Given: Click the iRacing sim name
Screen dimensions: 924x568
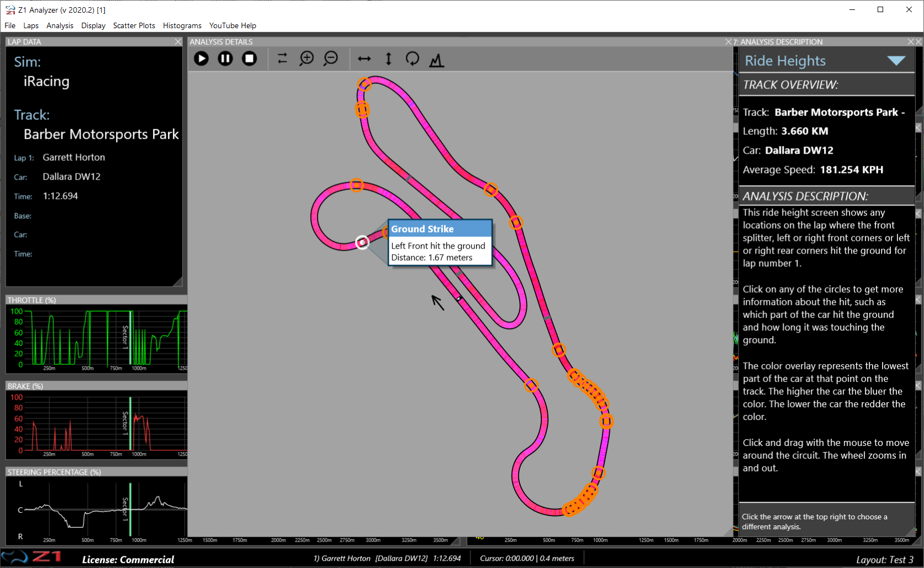Looking at the screenshot, I should [46, 81].
